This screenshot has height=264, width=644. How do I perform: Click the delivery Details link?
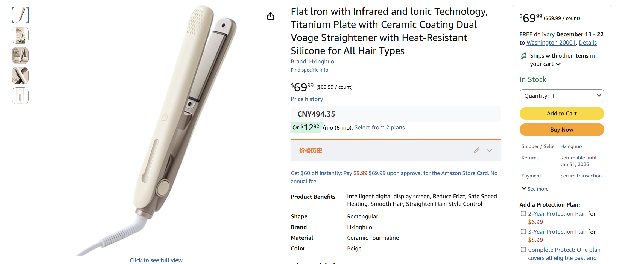[x=588, y=43]
